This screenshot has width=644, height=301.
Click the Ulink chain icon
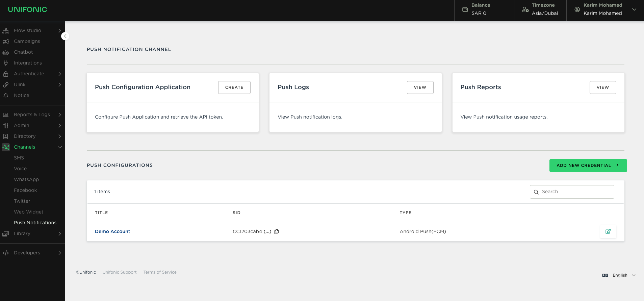click(6, 85)
